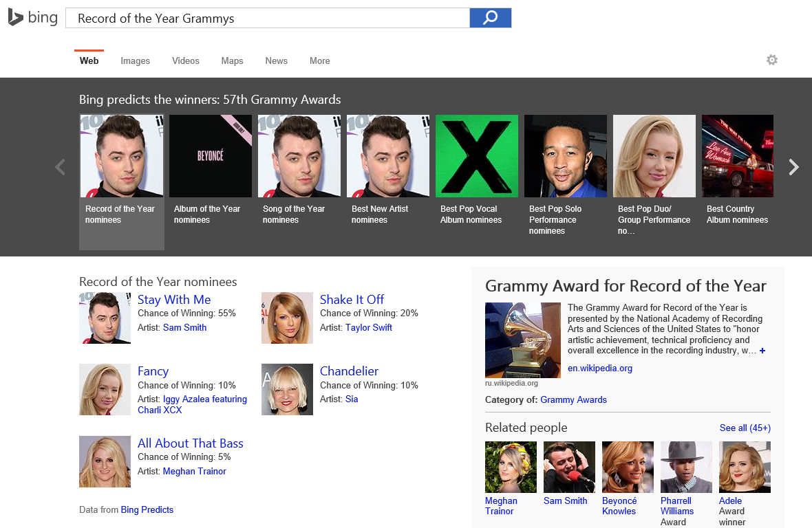Click the left carousel arrow
Viewport: 812px width, 528px height.
(60, 166)
